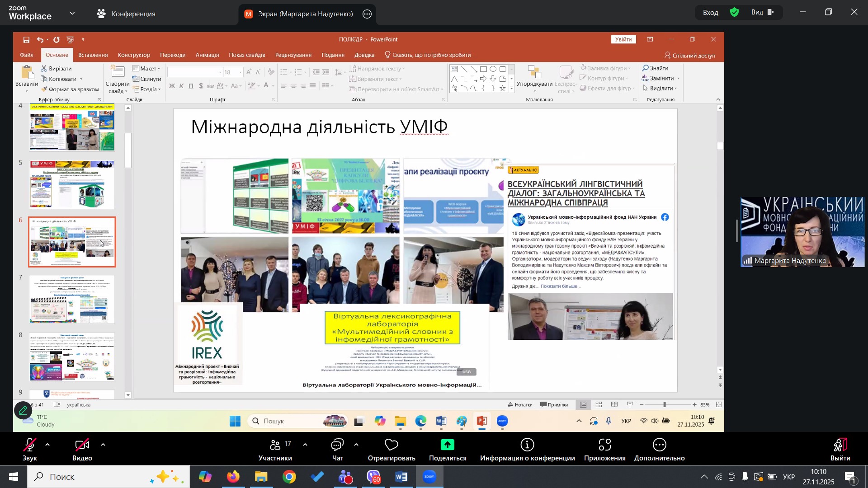Click the Дополнительно more options icon

tap(659, 446)
